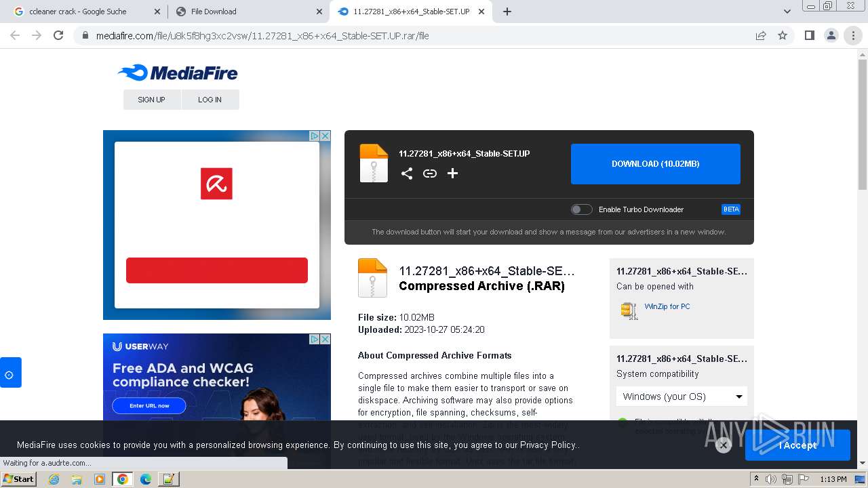Screen dimensions: 868x488
Task: Click the DOWNLOAD (10.02MB) button
Action: point(655,164)
